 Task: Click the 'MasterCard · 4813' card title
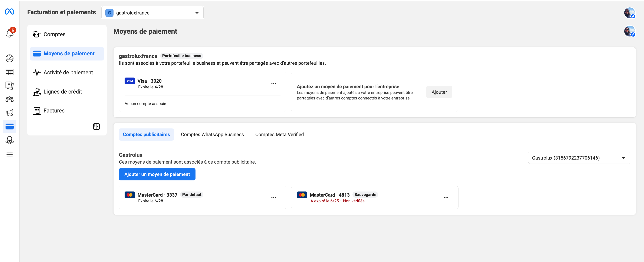pos(329,195)
